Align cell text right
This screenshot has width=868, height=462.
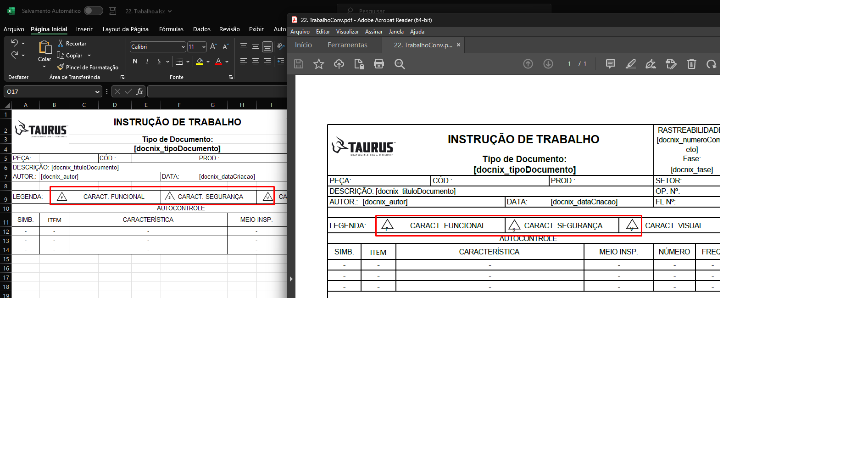click(267, 61)
